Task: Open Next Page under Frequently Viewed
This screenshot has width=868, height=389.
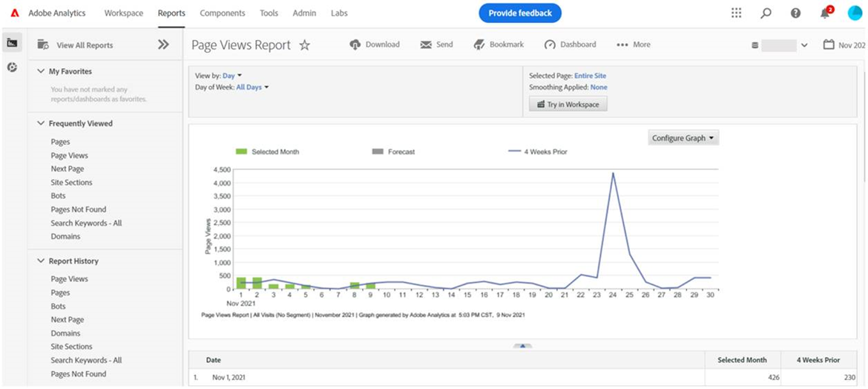Action: [68, 169]
